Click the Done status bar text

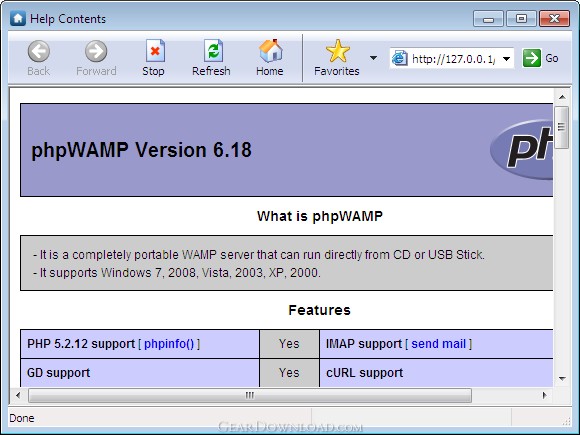pos(22,418)
